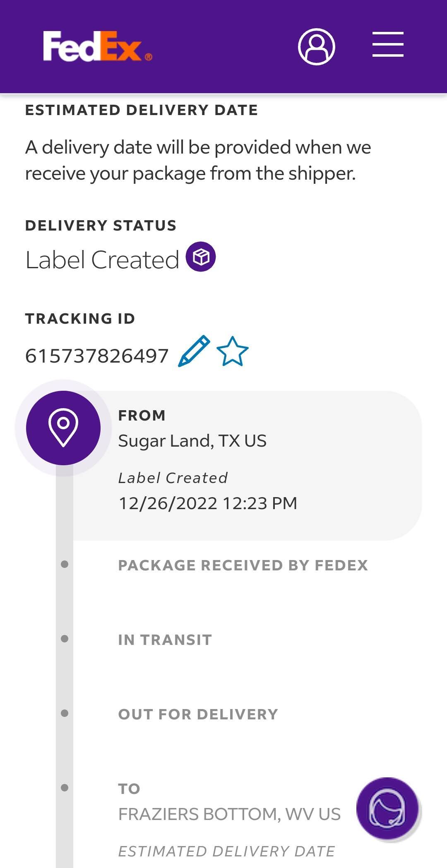Click the timeline dot beside In Transit
This screenshot has height=868, width=447.
coord(65,639)
